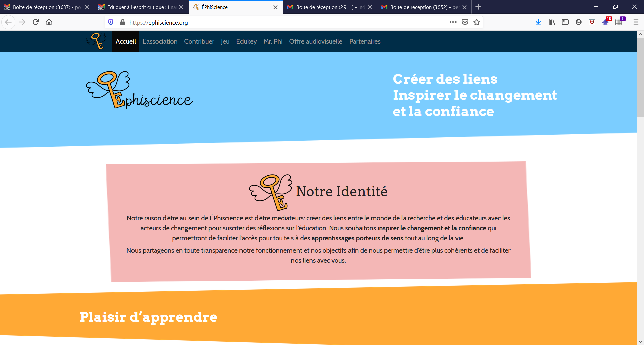Switch to Éduquer à l'esprit critique tab
This screenshot has height=345, width=644.
(x=141, y=7)
